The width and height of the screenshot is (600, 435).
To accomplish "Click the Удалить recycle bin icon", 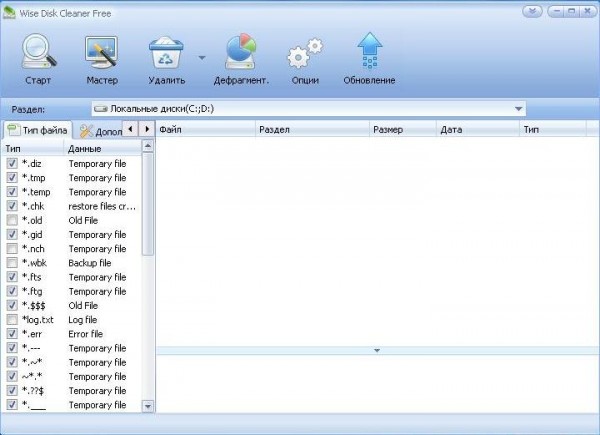I will pyautogui.click(x=166, y=52).
